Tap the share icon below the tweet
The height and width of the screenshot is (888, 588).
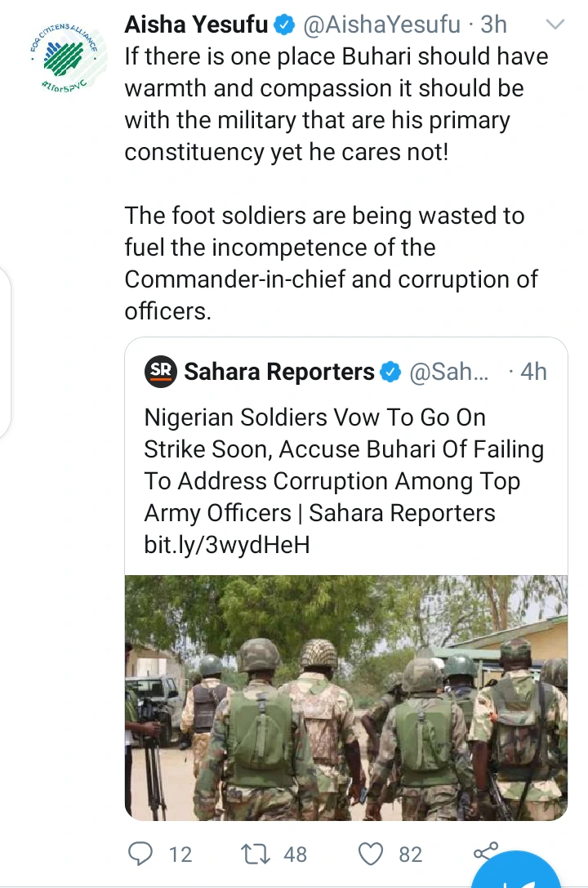[x=486, y=852]
